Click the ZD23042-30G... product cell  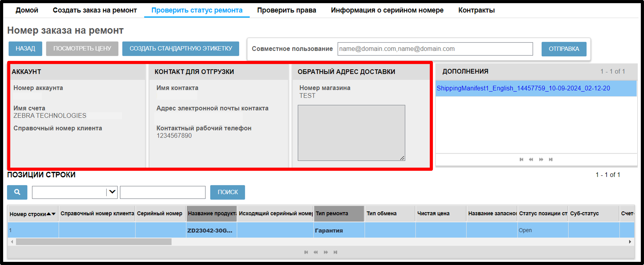[212, 230]
